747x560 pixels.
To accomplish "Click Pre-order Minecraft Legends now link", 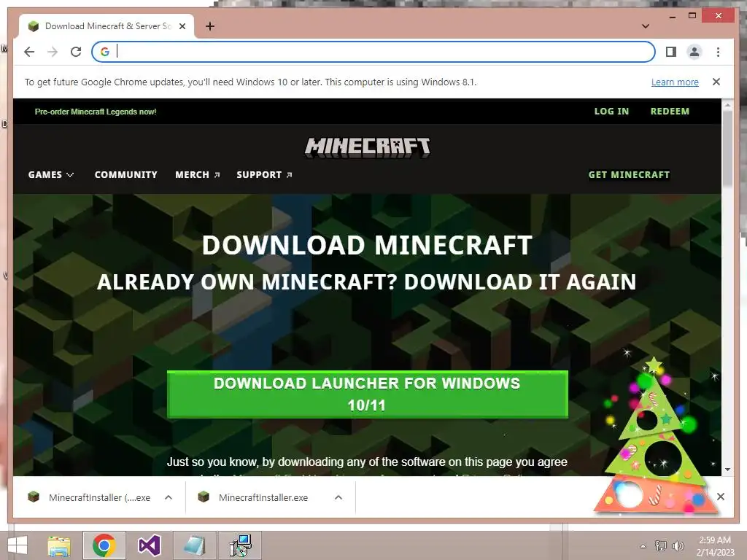I will (96, 112).
